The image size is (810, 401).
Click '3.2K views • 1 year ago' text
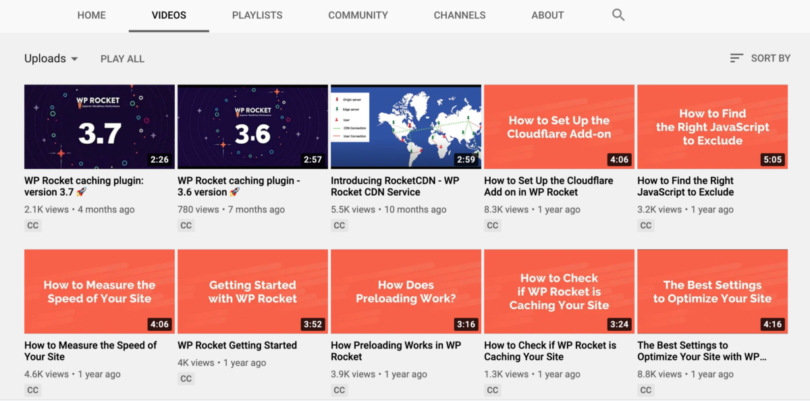686,210
